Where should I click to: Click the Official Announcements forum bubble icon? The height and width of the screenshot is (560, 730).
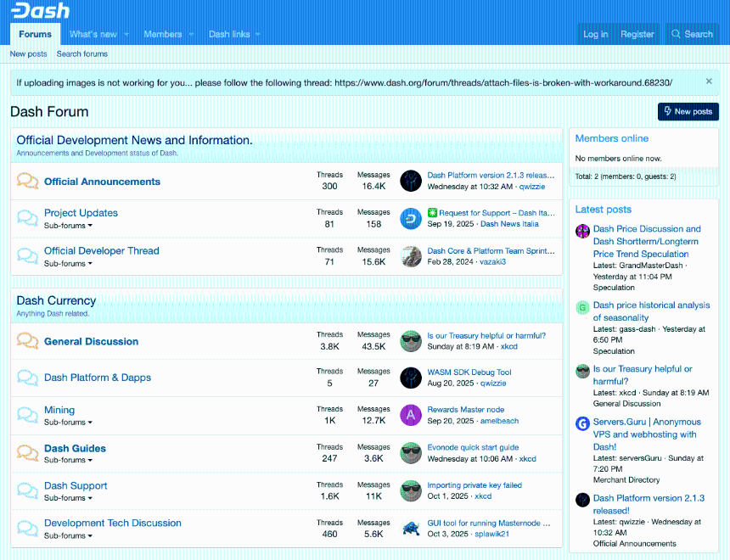click(x=28, y=182)
